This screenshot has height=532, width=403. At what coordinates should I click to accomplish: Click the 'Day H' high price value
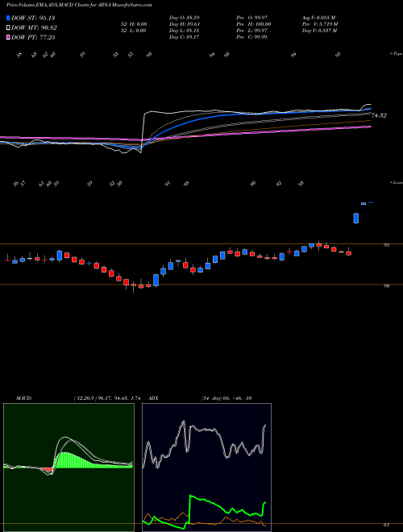pos(184,24)
